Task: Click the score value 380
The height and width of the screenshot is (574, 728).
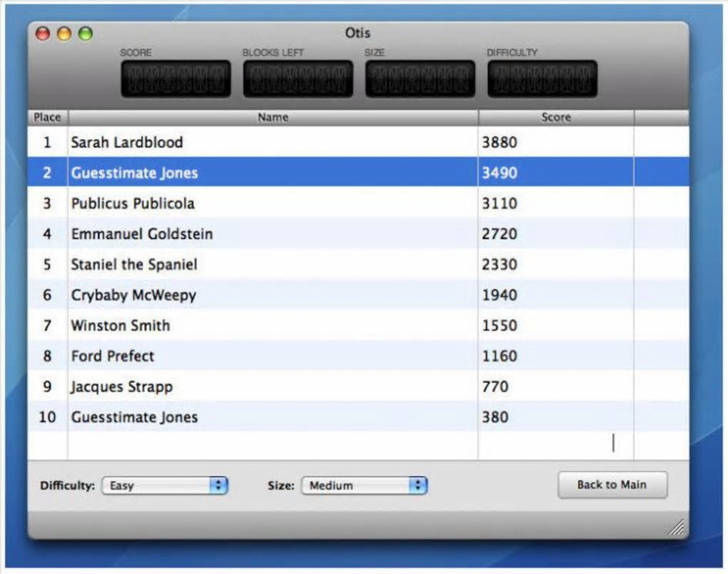Action: (x=495, y=417)
